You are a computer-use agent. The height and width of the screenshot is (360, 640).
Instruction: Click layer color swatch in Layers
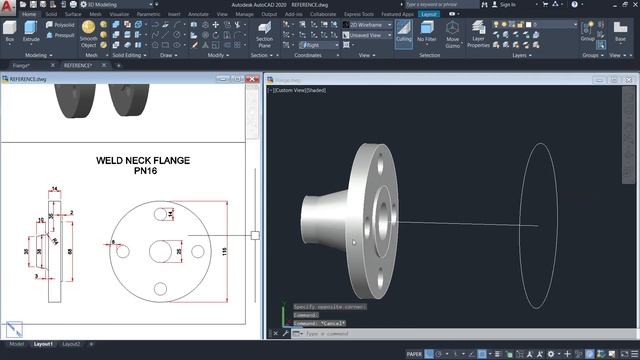[x=528, y=24]
